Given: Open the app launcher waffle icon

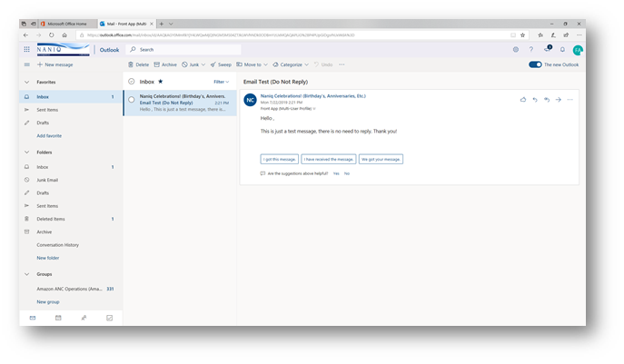Looking at the screenshot, I should pos(26,49).
